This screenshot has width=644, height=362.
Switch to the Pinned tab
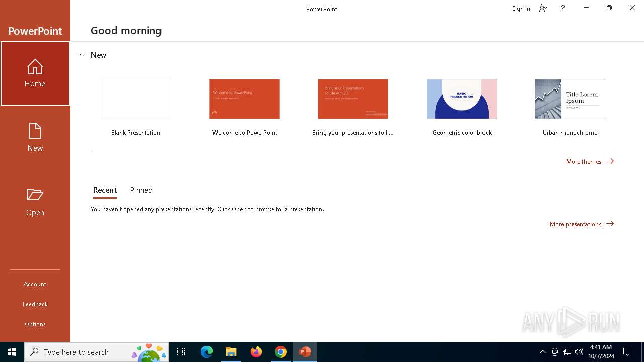point(141,190)
